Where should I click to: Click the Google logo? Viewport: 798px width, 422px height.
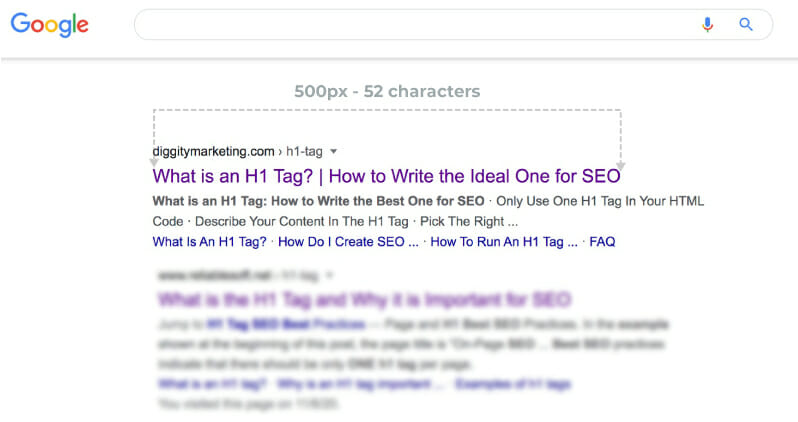[x=49, y=24]
